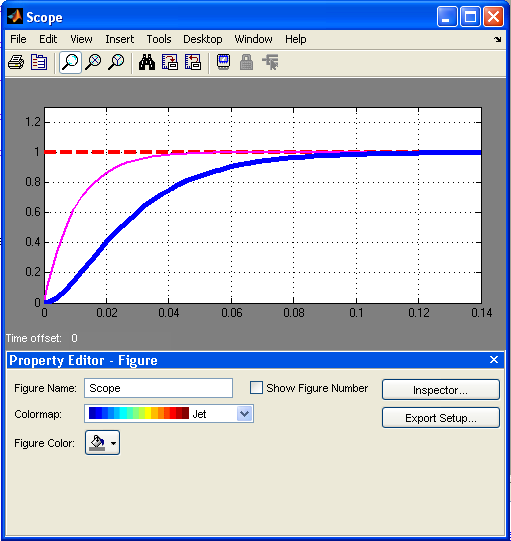Click the 0.06 x-axis tick label
Viewport: 511px width, 541px height.
click(x=231, y=313)
